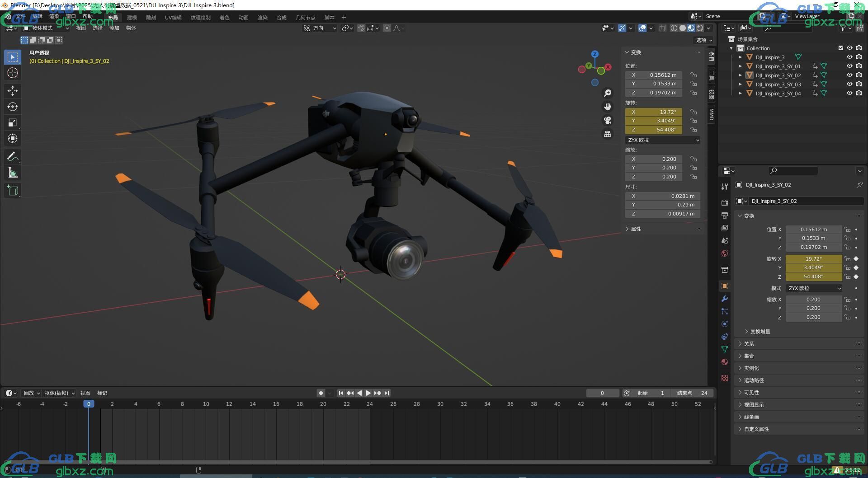Click frame 24 on the timeline
Viewport: 868px width, 478px height.
point(370,404)
